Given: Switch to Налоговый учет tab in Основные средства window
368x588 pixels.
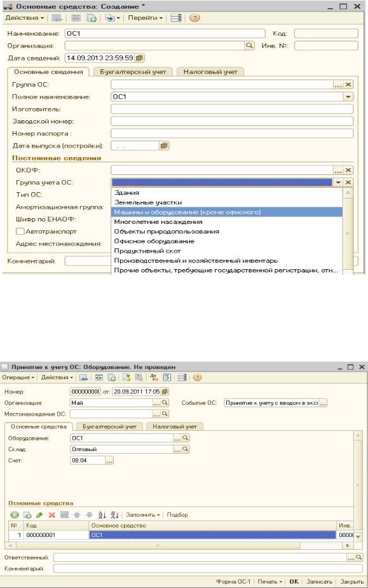Looking at the screenshot, I should [210, 72].
